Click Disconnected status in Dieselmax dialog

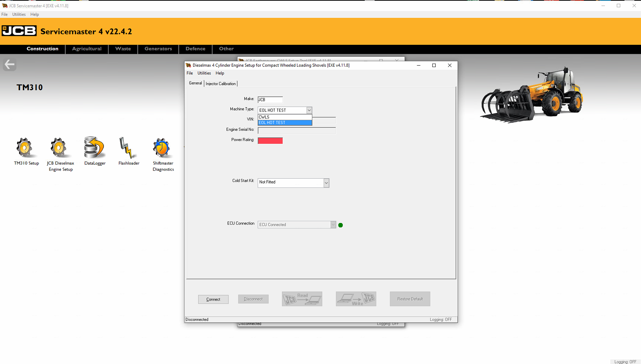click(197, 320)
